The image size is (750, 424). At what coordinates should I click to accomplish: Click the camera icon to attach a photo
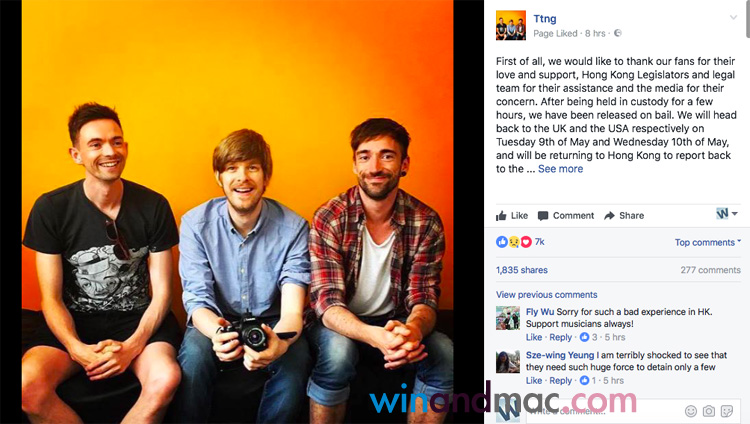click(709, 411)
